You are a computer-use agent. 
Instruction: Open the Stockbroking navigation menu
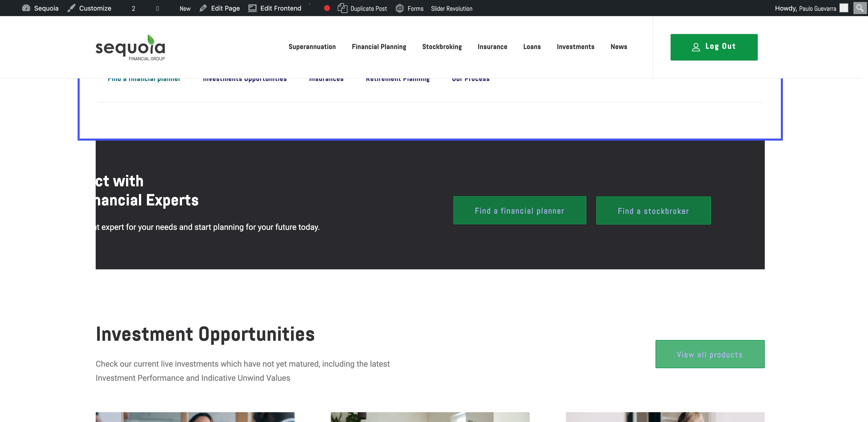[x=442, y=47]
